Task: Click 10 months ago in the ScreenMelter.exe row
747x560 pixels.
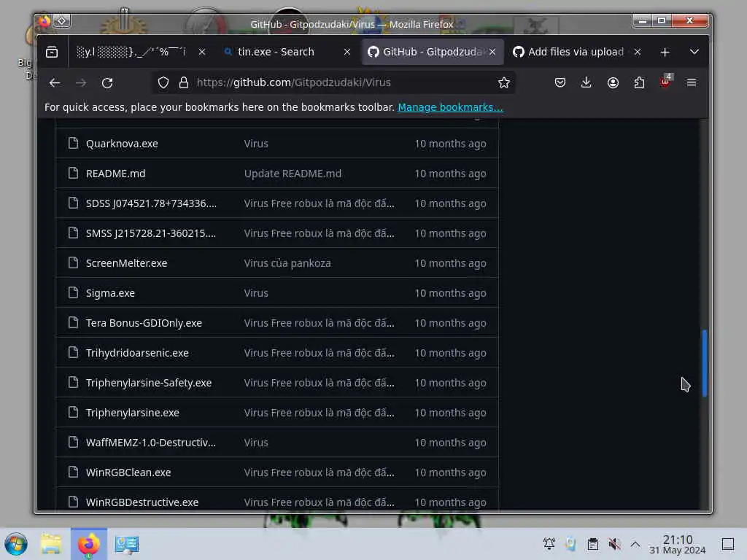Action: [x=450, y=263]
